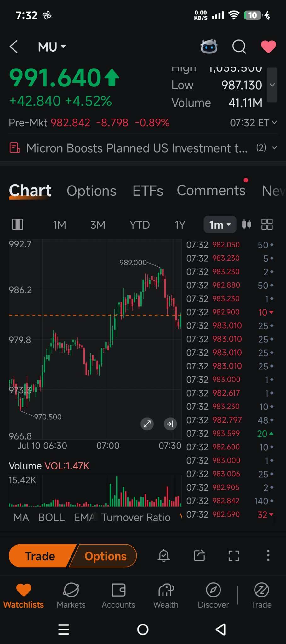This screenshot has height=644, width=286.
Task: Tap the 989.000 high marker on chart
Action: pos(133,262)
